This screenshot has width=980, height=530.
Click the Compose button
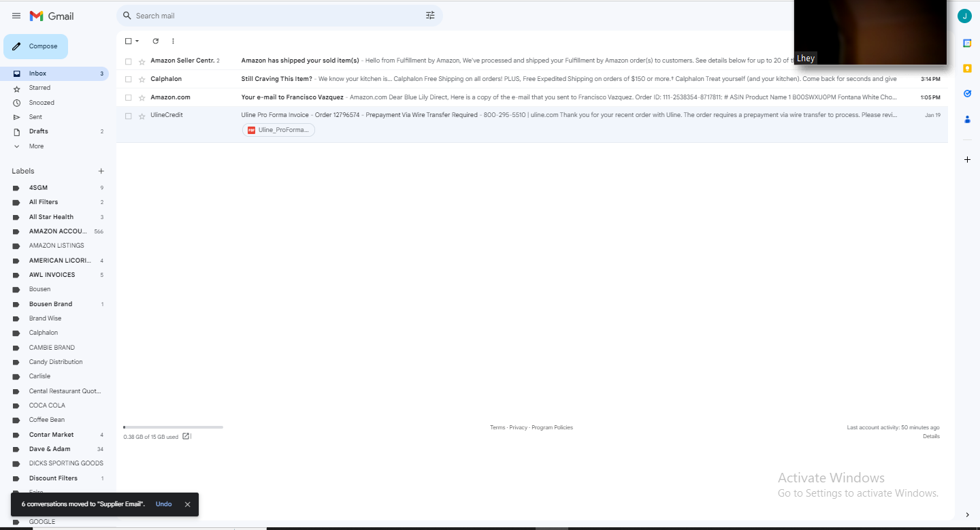(36, 46)
